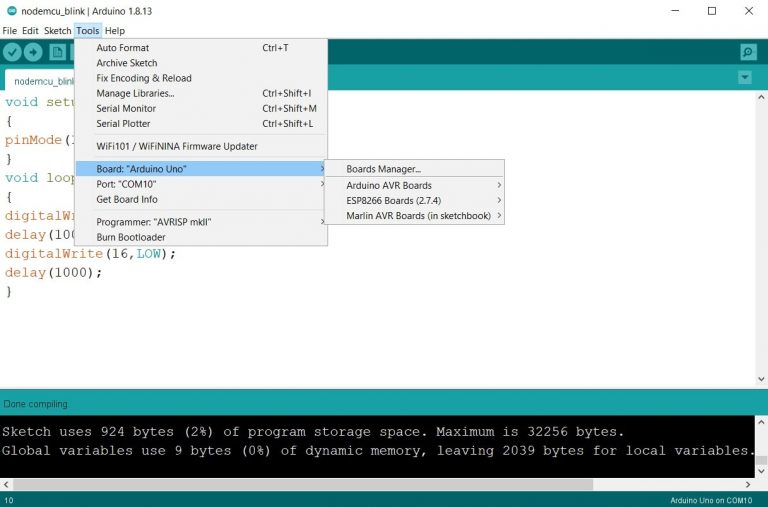
Task: Open the File menu
Action: click(10, 31)
